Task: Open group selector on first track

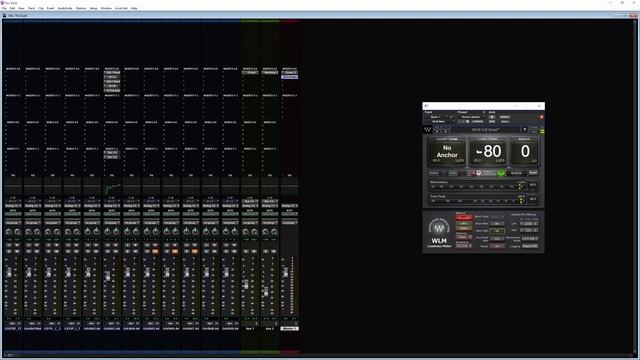Action: point(13,223)
